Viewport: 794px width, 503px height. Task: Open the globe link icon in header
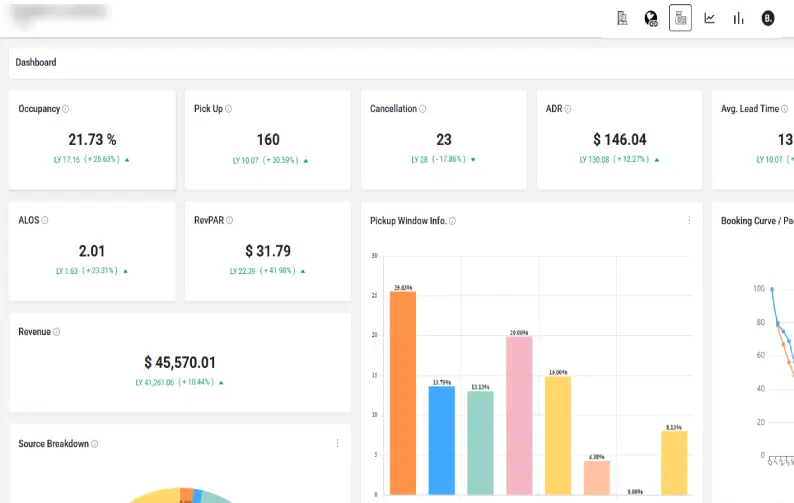coord(651,18)
